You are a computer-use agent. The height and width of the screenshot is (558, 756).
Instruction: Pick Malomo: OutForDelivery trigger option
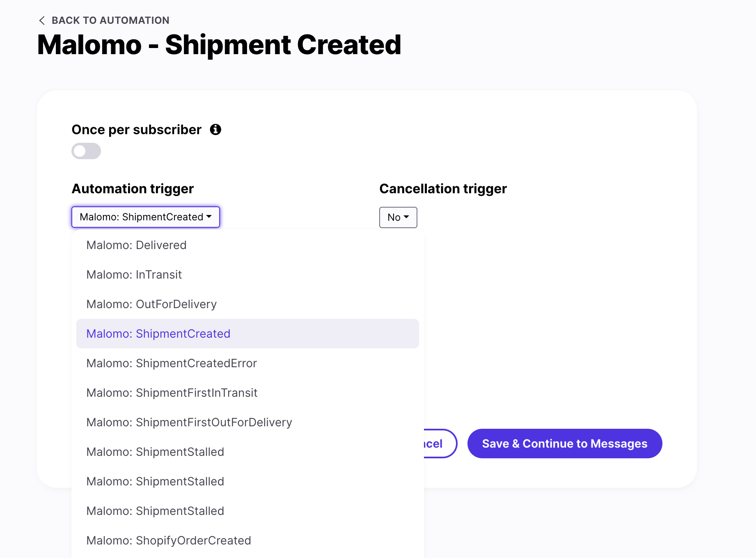click(151, 304)
